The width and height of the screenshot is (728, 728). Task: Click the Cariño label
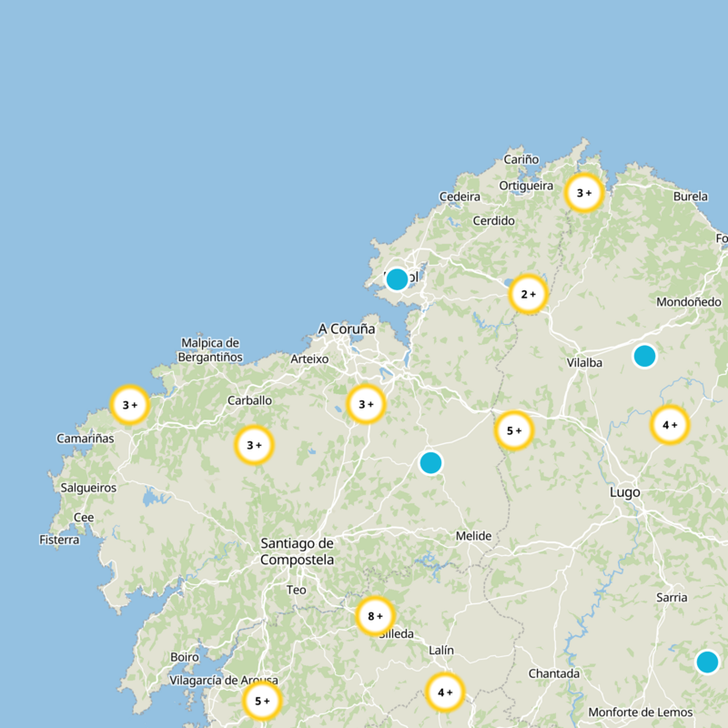[x=521, y=159]
